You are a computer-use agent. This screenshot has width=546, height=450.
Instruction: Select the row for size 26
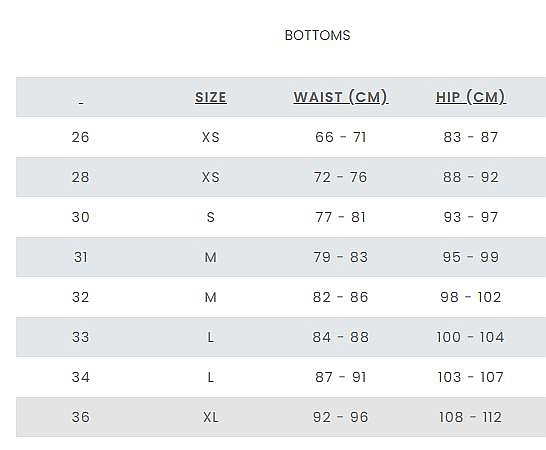[281, 137]
